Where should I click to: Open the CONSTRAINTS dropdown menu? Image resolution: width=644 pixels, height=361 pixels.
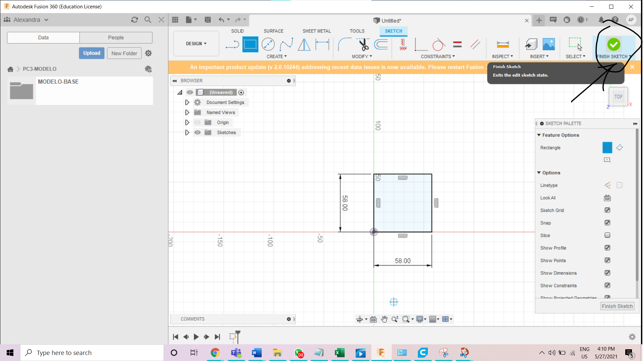click(x=438, y=56)
